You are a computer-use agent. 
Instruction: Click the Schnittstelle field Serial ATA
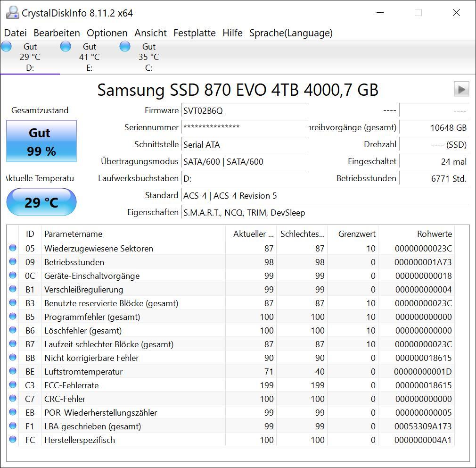[x=245, y=144]
